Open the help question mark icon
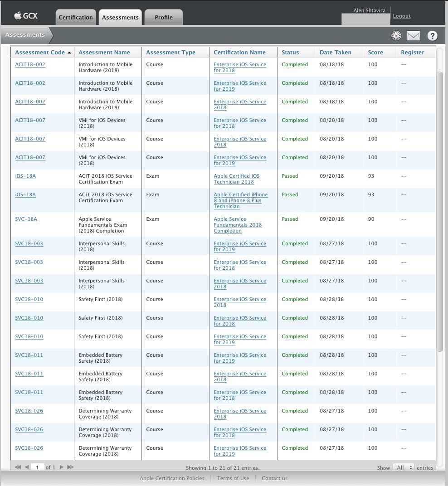 click(432, 36)
